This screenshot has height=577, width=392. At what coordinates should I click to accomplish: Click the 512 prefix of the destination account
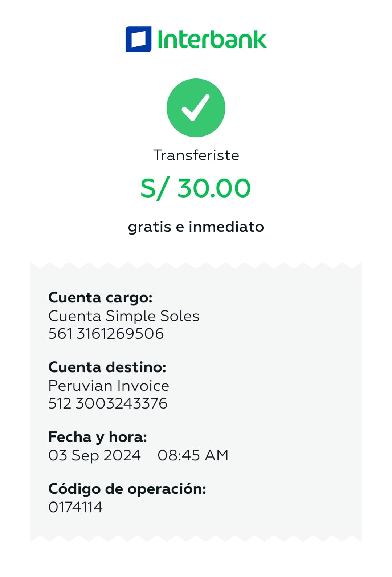[60, 403]
